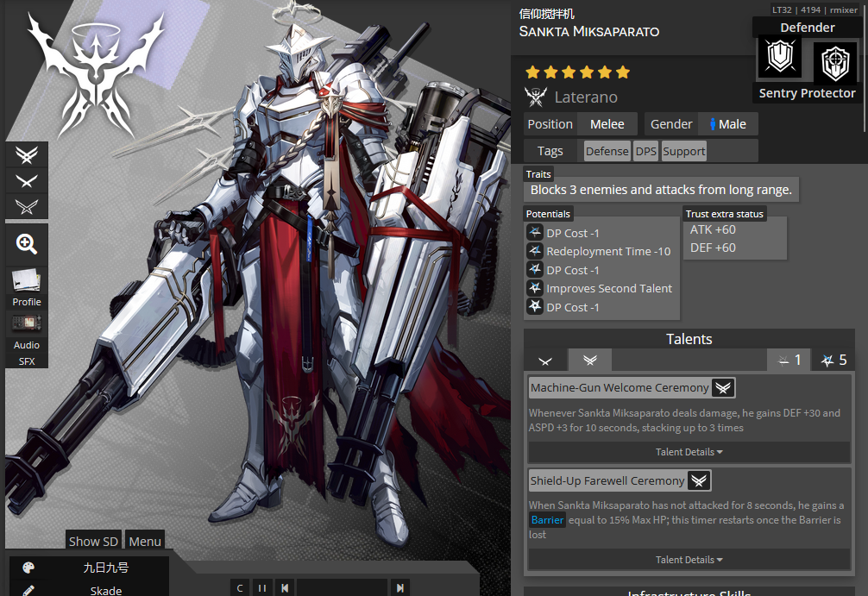Image resolution: width=868 pixels, height=596 pixels.
Task: Click the Laterano faction name
Action: pyautogui.click(x=586, y=97)
